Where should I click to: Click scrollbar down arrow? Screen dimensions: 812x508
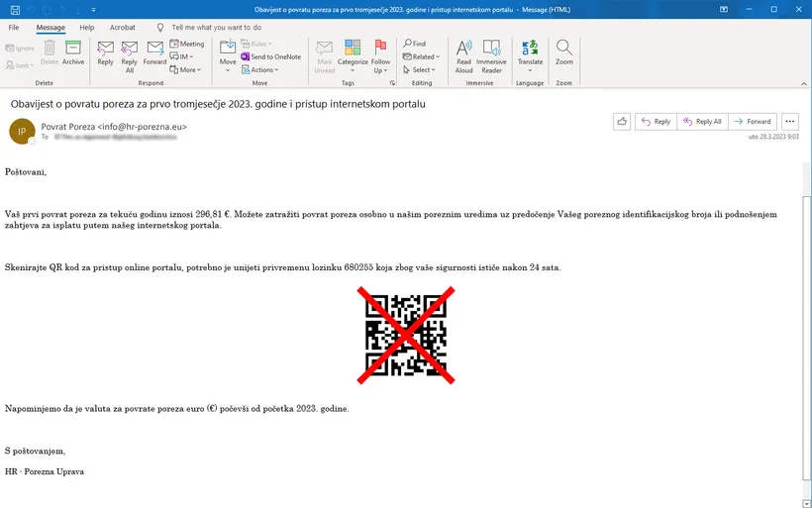click(x=806, y=503)
